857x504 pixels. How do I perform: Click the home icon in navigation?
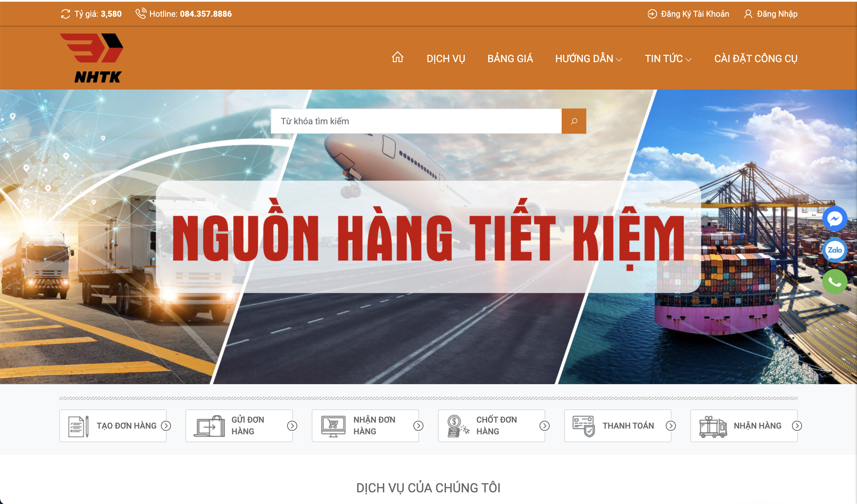pyautogui.click(x=397, y=58)
